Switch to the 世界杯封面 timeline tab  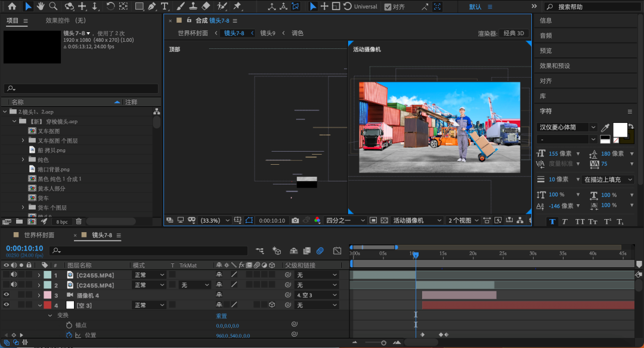tap(39, 235)
